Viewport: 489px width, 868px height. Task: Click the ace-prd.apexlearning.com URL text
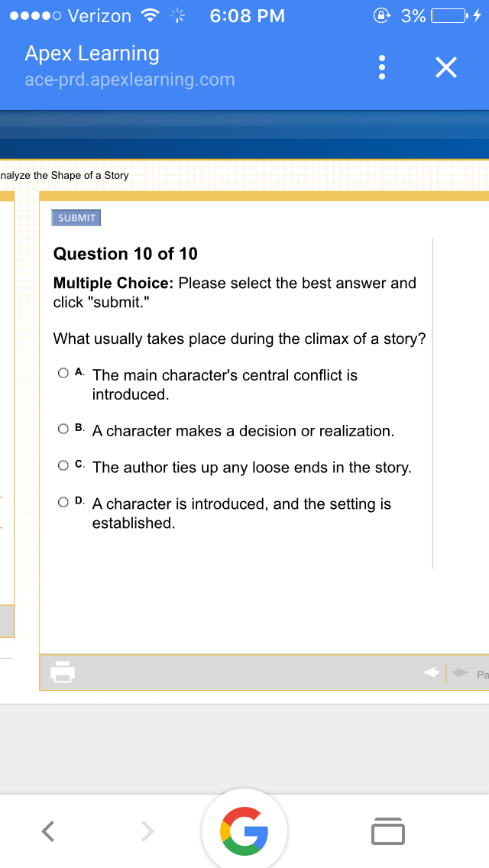[129, 79]
